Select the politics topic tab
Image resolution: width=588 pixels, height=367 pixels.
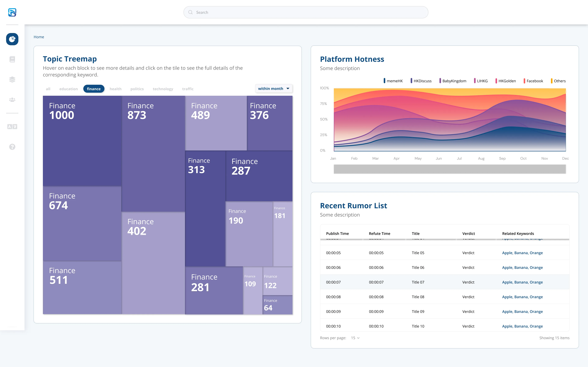(x=137, y=89)
